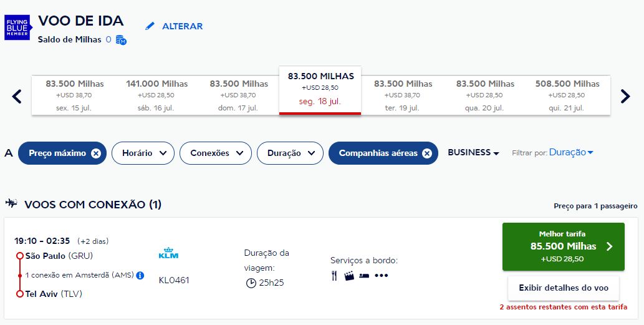Open the Duração filter dropdown
This screenshot has width=644, height=325.
(290, 153)
